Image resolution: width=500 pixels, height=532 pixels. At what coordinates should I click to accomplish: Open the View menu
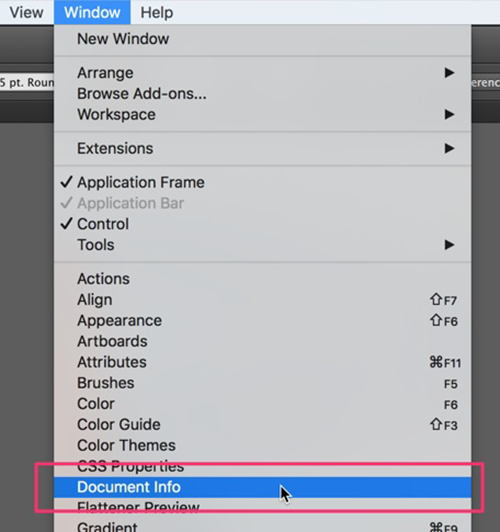click(x=26, y=13)
